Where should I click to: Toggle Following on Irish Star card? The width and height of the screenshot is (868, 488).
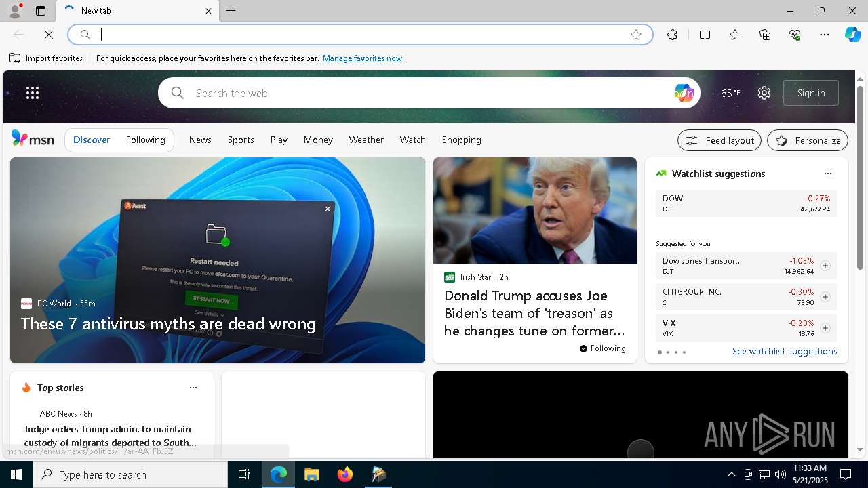(603, 348)
